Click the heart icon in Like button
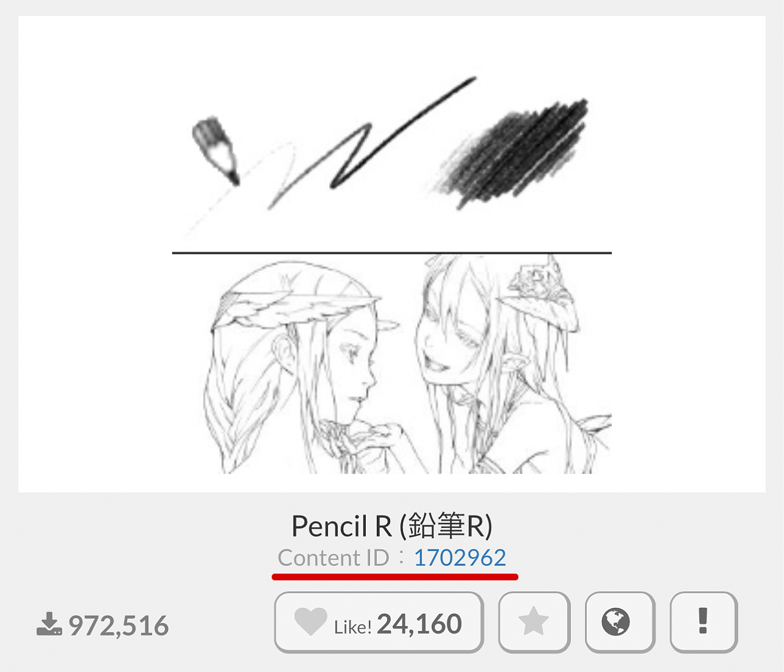 [x=311, y=622]
